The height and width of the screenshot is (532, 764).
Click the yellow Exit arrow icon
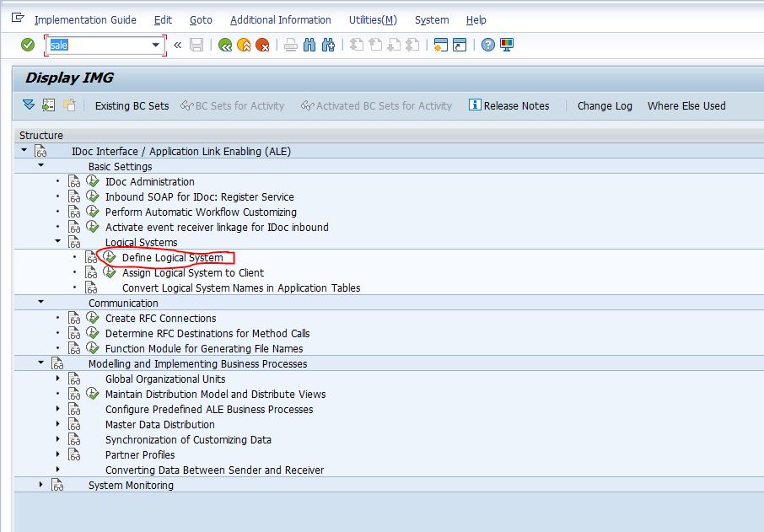pyautogui.click(x=243, y=44)
